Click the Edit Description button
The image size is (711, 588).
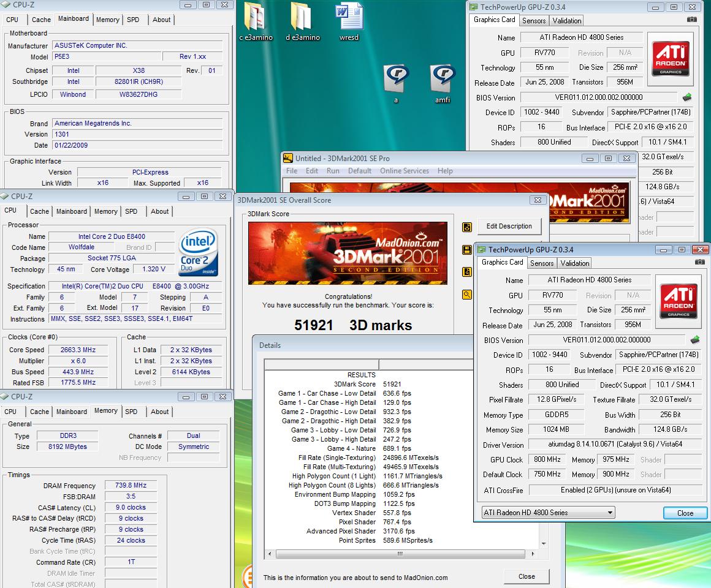[x=509, y=226]
